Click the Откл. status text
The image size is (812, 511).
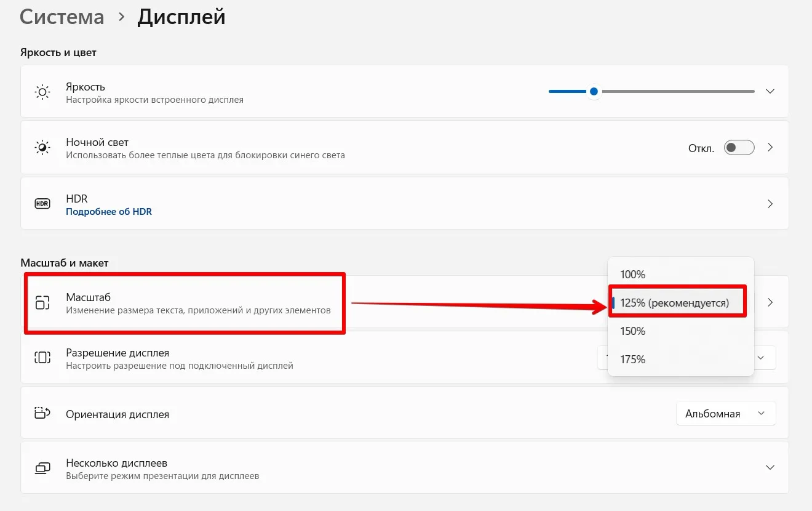pos(701,148)
